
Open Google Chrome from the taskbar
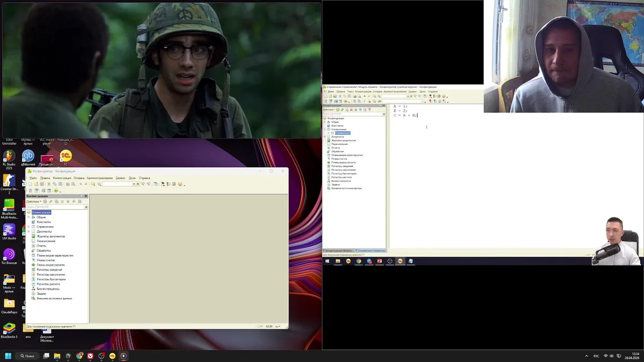79,356
